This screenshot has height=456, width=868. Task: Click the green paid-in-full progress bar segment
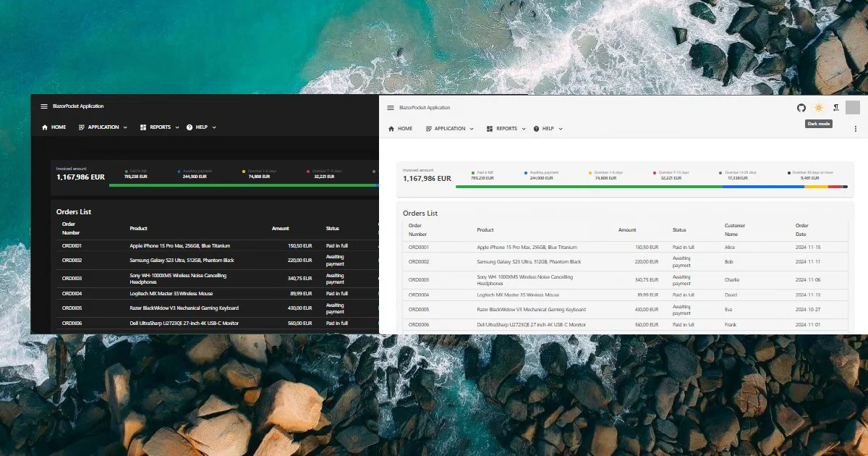(x=589, y=187)
